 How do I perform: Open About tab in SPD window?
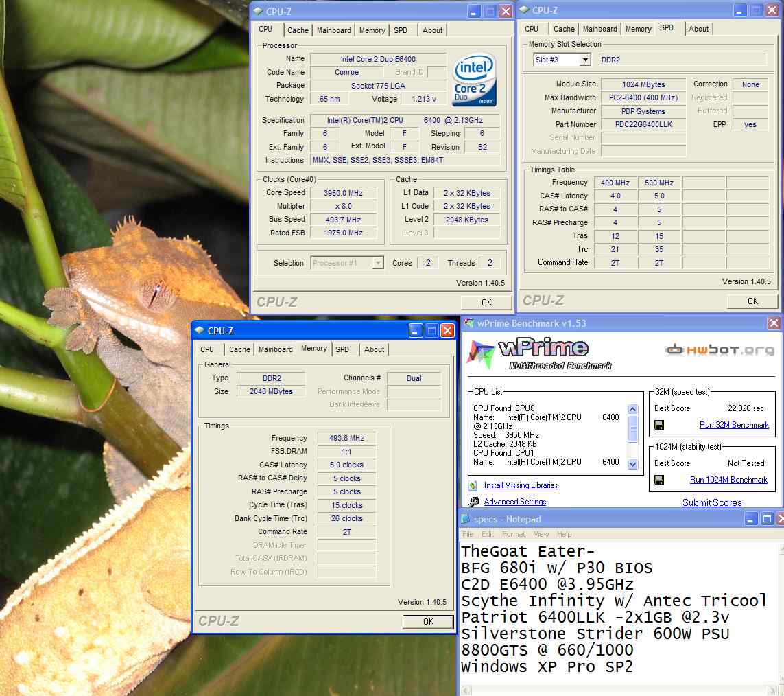pyautogui.click(x=698, y=29)
